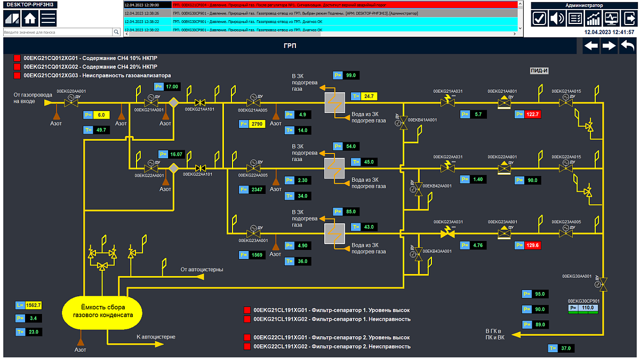Open the trends chart icon
Screen dimensions: 640x364
tap(593, 19)
